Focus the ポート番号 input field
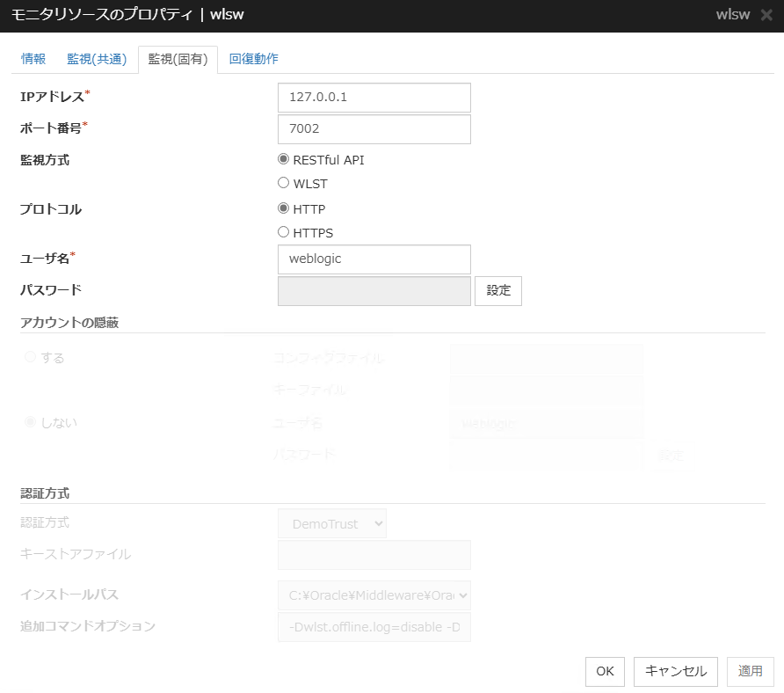Screen dimensions: 784x693 point(374,129)
